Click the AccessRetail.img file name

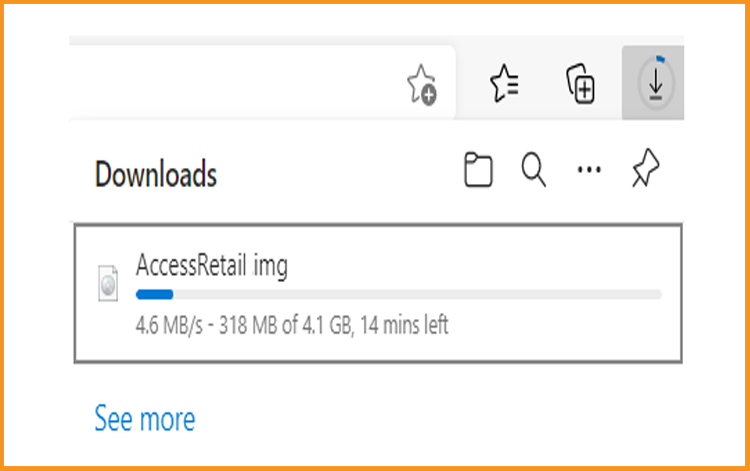(212, 265)
